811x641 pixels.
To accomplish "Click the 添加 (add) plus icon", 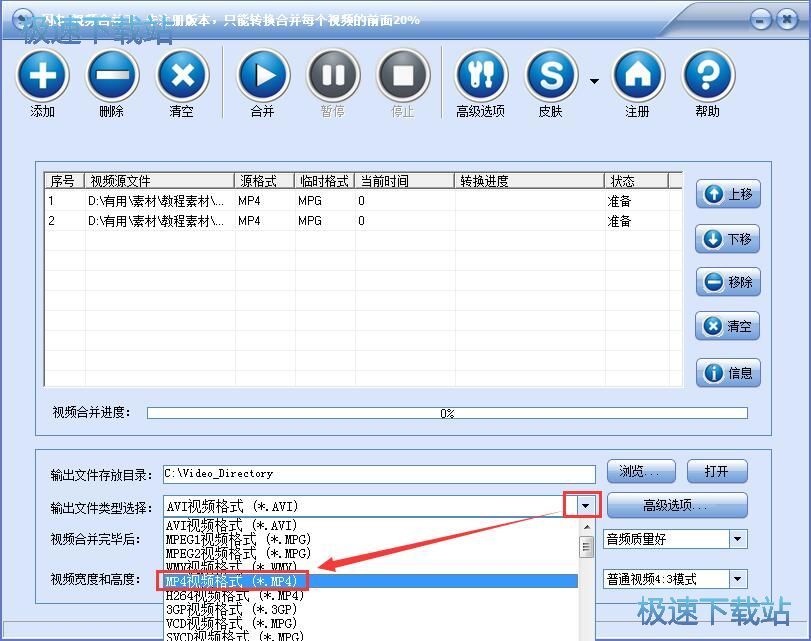I will coord(42,76).
